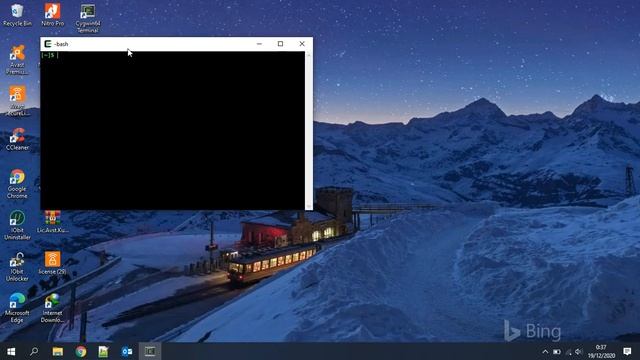
Task: Click the -bash terminal scrollbar track
Action: [x=309, y=131]
